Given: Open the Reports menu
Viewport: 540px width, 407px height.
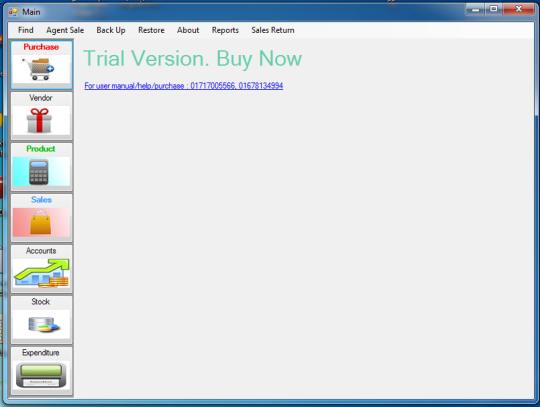Looking at the screenshot, I should (225, 30).
